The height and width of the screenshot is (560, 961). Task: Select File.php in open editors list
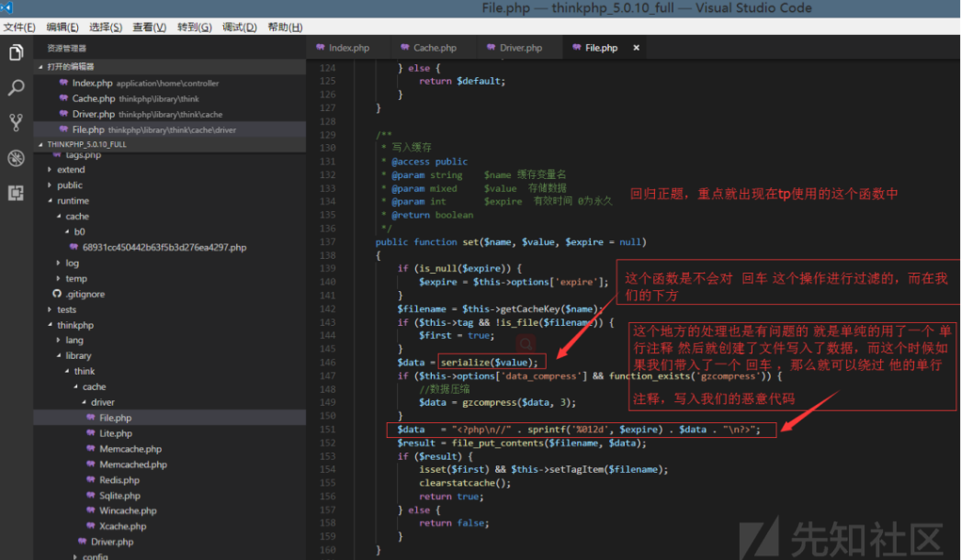(x=170, y=129)
